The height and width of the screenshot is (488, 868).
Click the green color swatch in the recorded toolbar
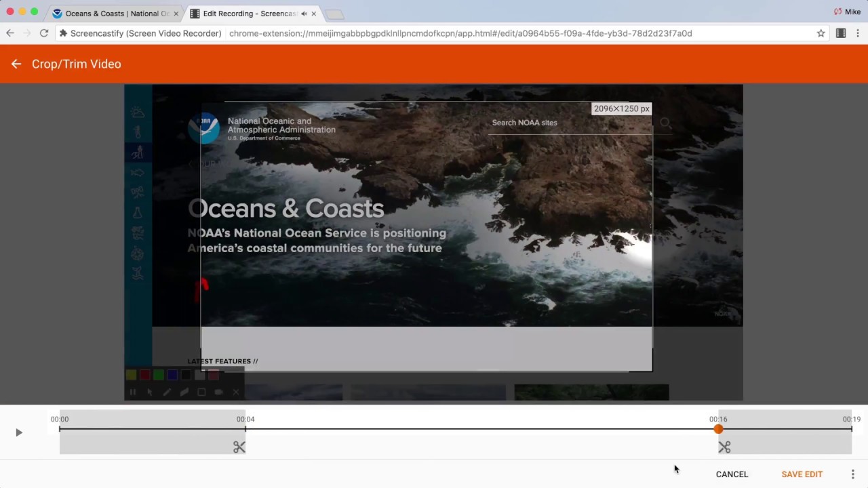click(159, 375)
